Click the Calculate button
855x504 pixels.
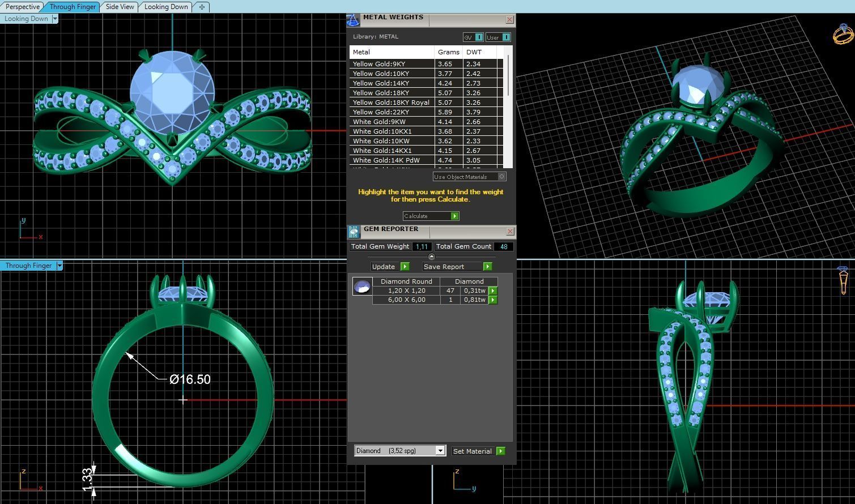click(x=431, y=216)
